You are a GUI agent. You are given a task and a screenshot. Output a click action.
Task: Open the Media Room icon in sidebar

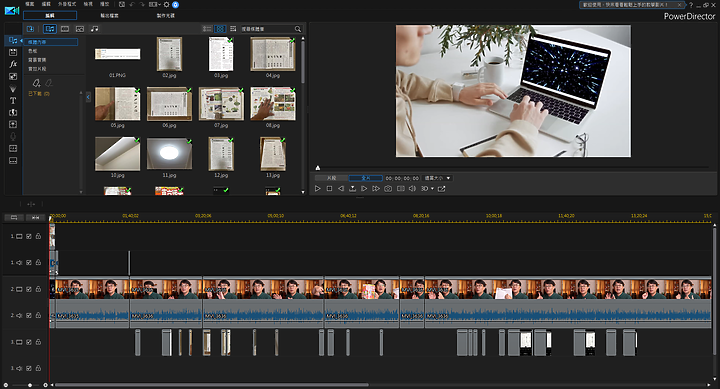tap(13, 40)
